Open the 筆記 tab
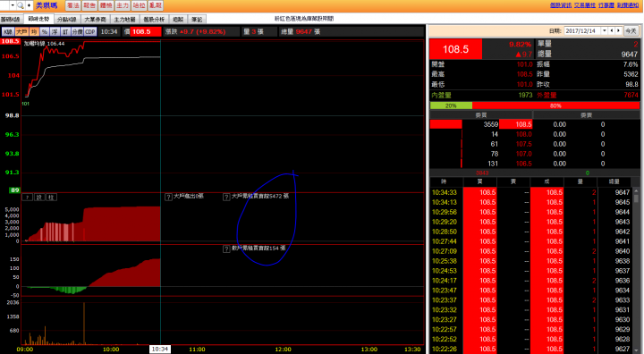644x354 pixels. click(197, 20)
